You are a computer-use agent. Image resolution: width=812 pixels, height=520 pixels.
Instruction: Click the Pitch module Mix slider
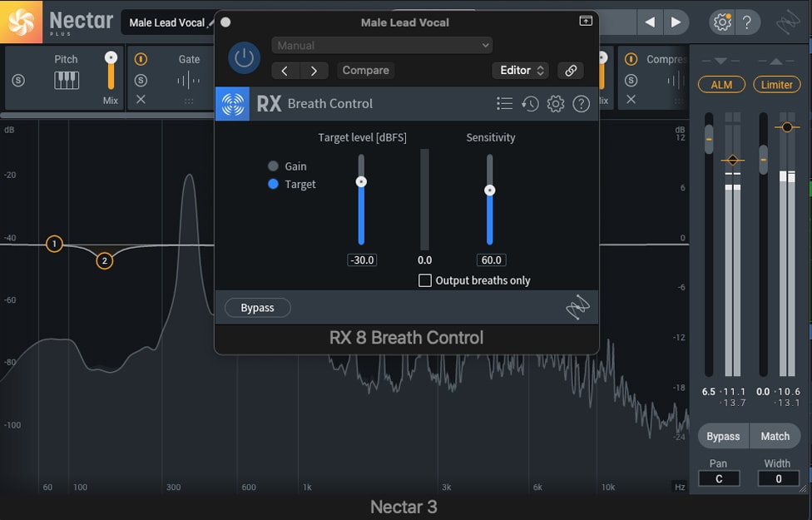pyautogui.click(x=111, y=71)
